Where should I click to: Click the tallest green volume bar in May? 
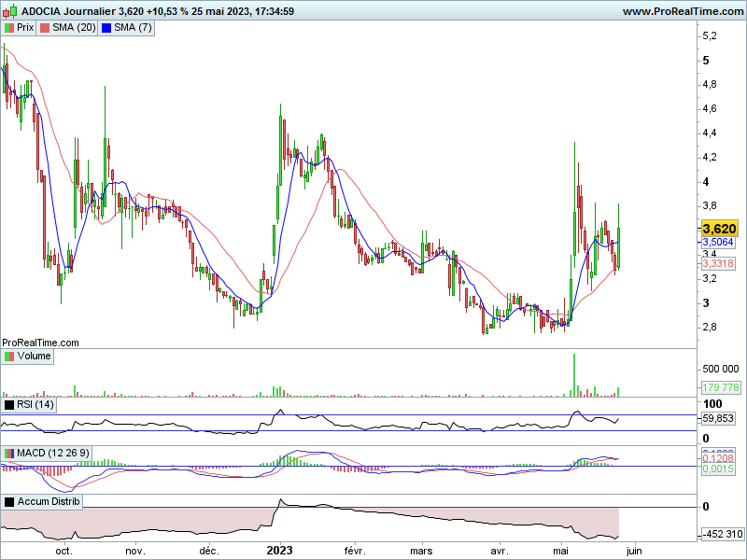574,375
